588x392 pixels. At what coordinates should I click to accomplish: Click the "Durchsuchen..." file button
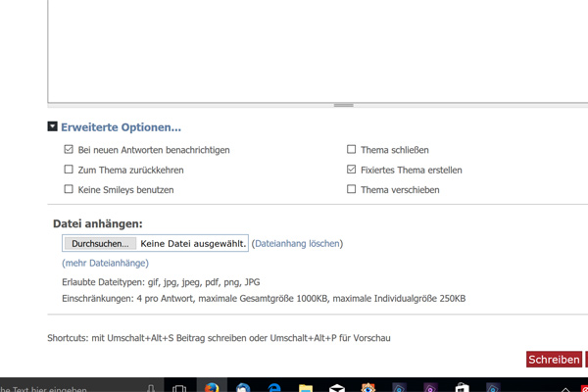(x=100, y=243)
